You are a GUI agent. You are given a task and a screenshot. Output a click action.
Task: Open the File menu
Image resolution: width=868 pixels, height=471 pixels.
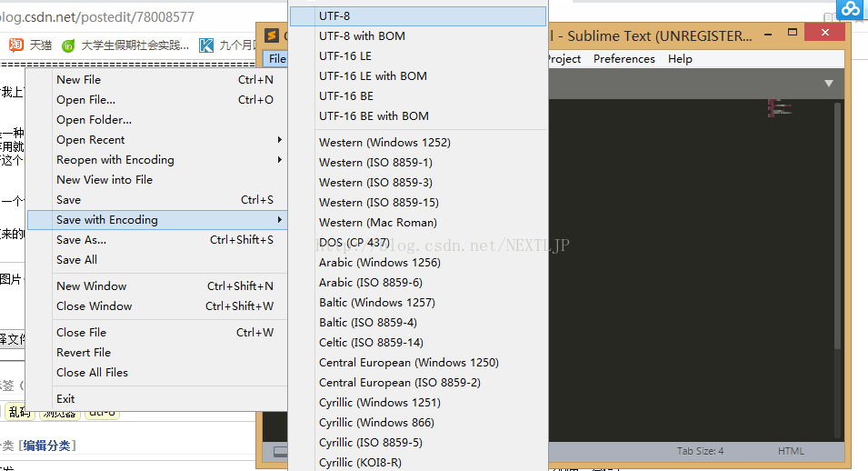pos(277,59)
